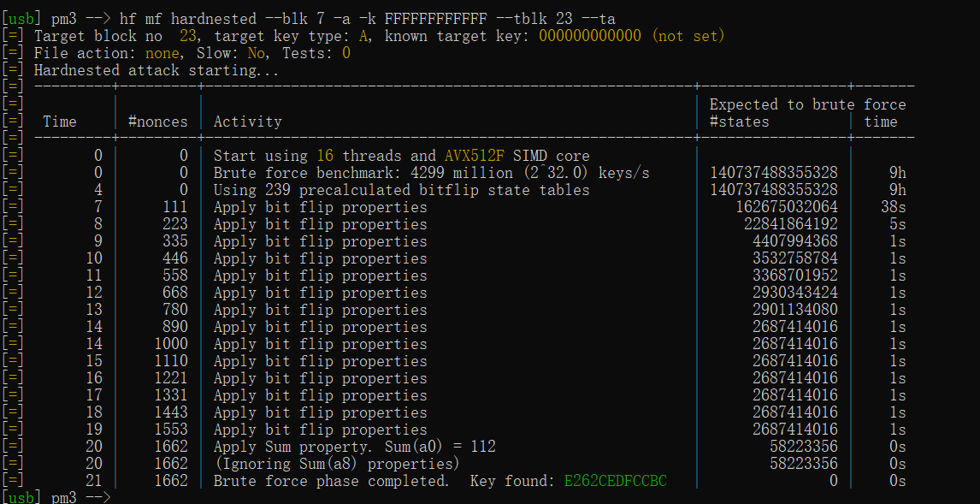
Task: Click the 239 precalculated bitflip tables line
Action: point(401,190)
